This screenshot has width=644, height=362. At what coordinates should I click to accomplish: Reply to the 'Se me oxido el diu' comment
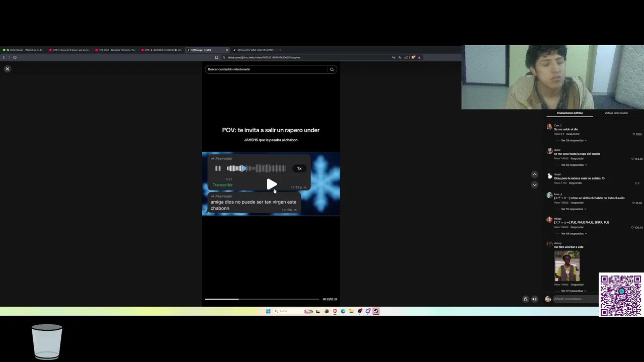573,134
